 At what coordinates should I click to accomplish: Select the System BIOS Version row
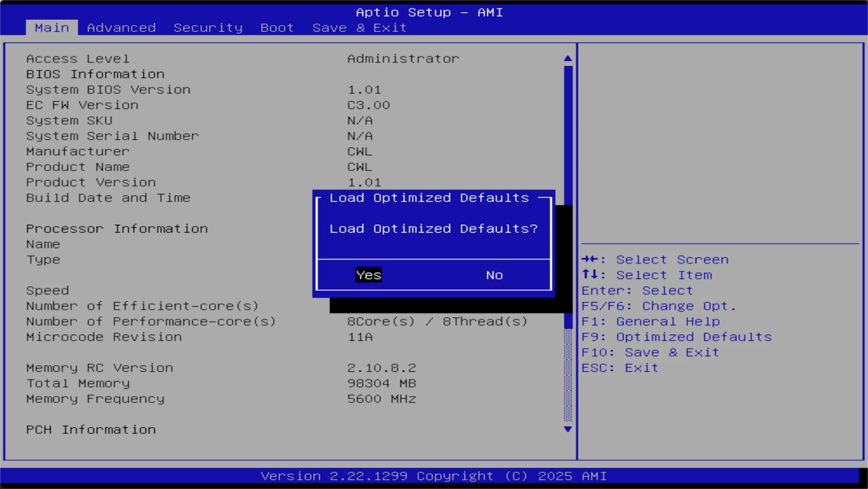[x=108, y=90]
